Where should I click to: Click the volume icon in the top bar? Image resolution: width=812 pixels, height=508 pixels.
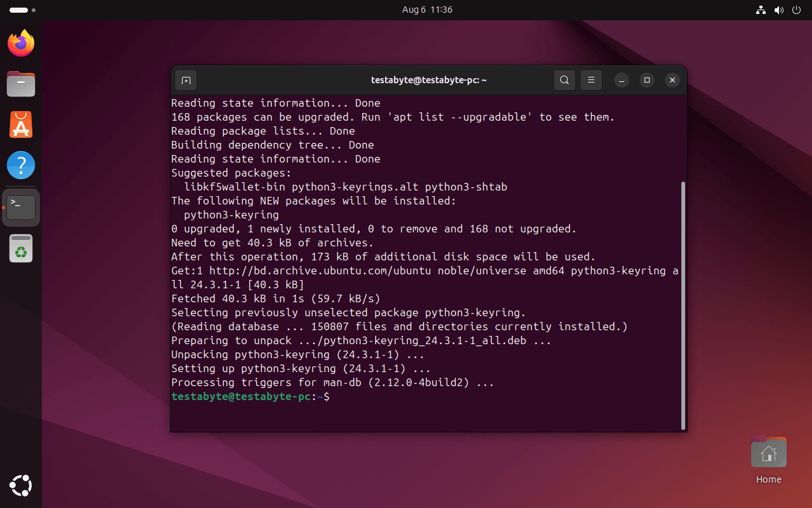(x=779, y=10)
